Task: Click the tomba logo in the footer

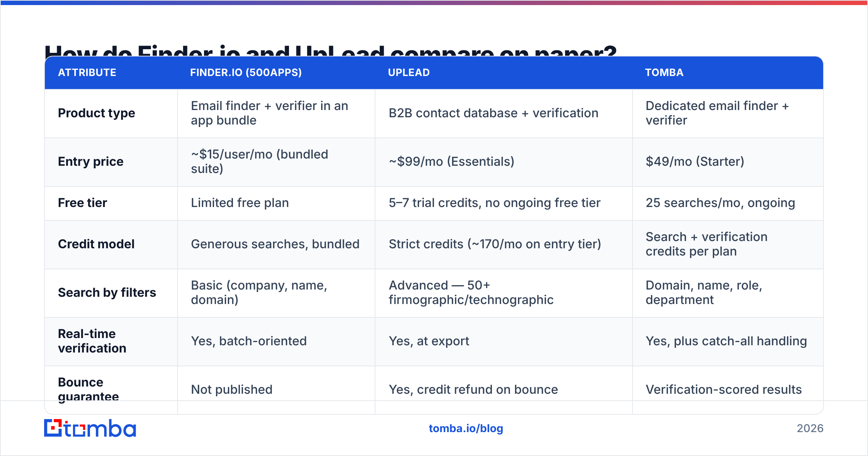Action: pyautogui.click(x=90, y=428)
